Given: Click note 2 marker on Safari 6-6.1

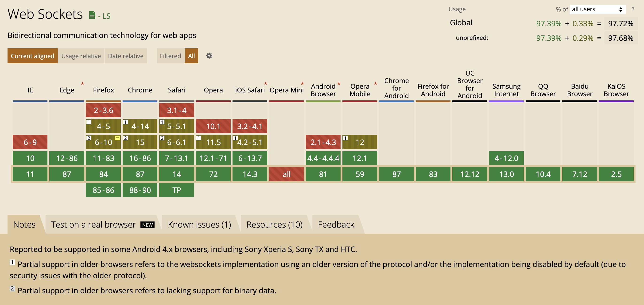Looking at the screenshot, I should click(x=162, y=138).
